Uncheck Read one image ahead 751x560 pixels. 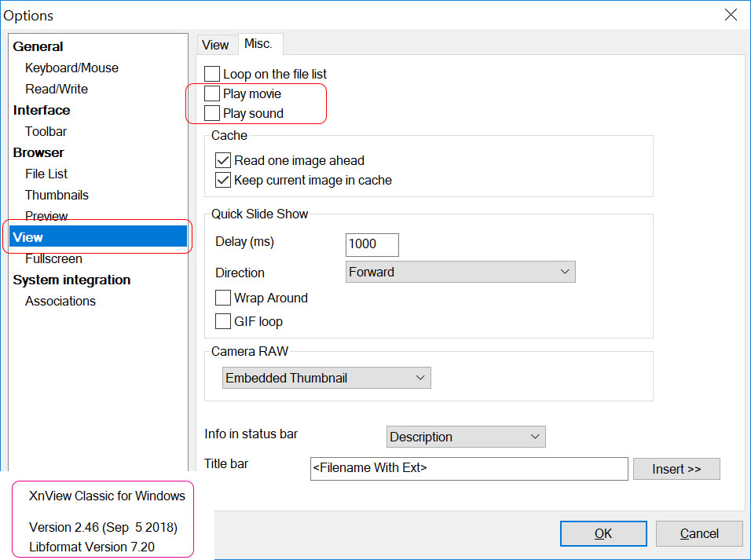click(x=223, y=160)
